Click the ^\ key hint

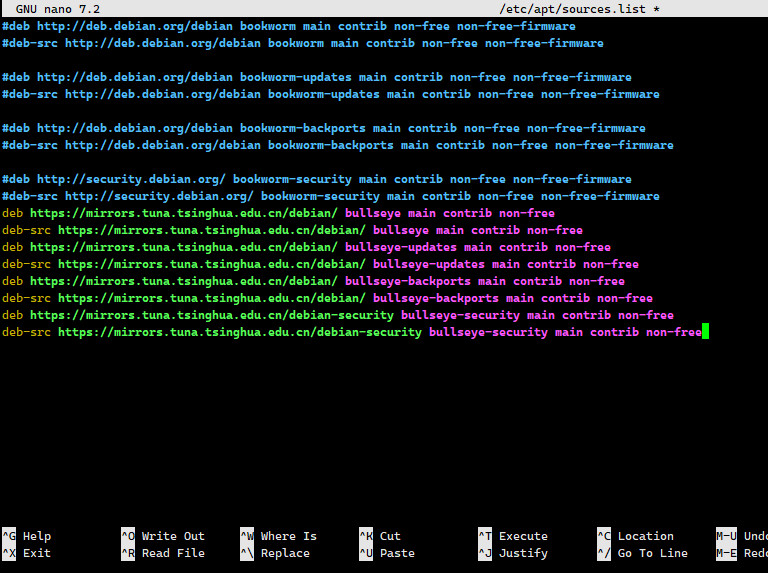tap(247, 553)
